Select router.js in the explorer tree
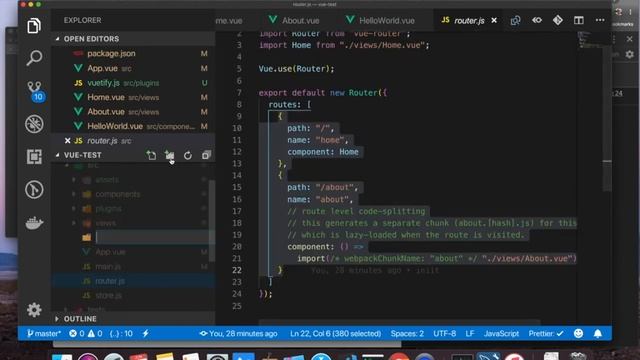Viewport: 640px width, 360px height. point(133,281)
